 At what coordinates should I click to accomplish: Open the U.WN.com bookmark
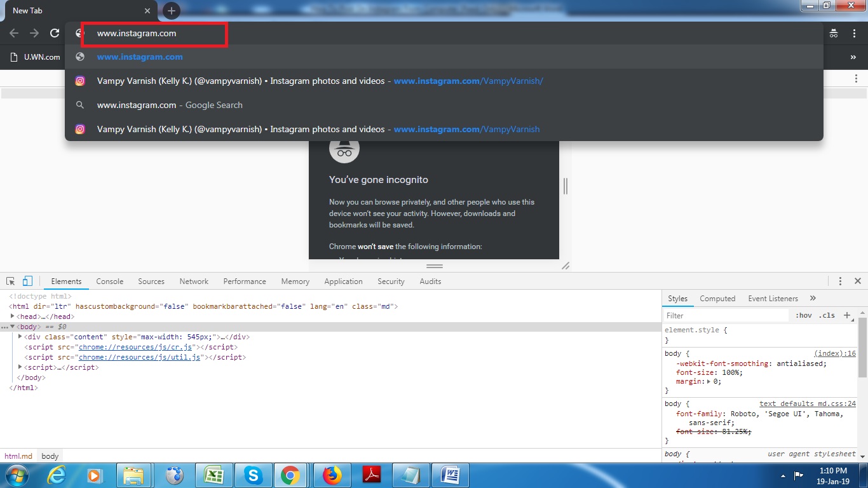pyautogui.click(x=36, y=57)
